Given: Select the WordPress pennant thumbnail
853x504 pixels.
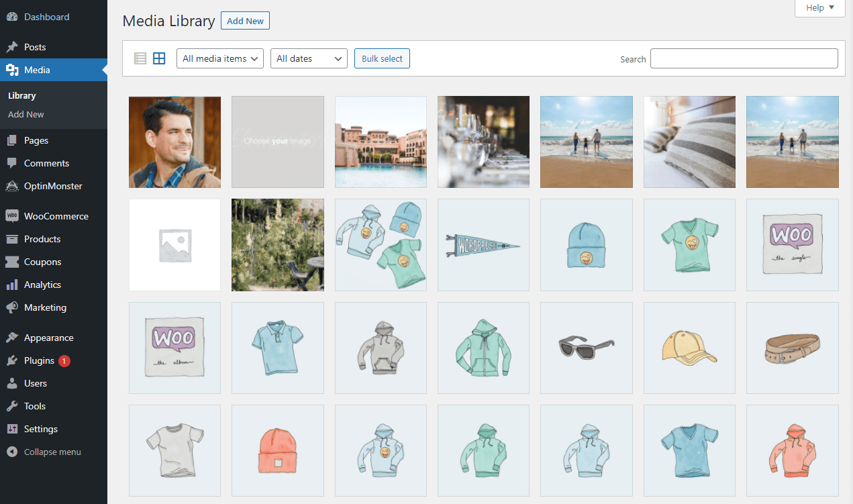Looking at the screenshot, I should (x=483, y=245).
